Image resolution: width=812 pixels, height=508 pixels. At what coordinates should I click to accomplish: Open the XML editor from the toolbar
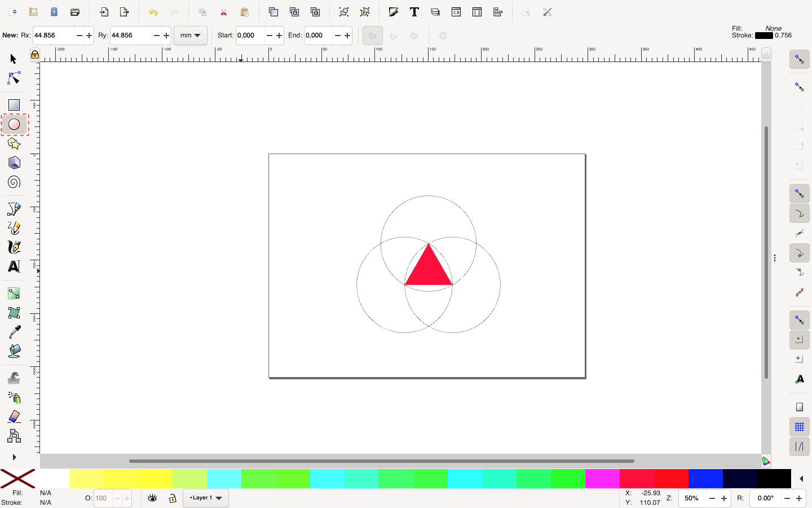[456, 11]
